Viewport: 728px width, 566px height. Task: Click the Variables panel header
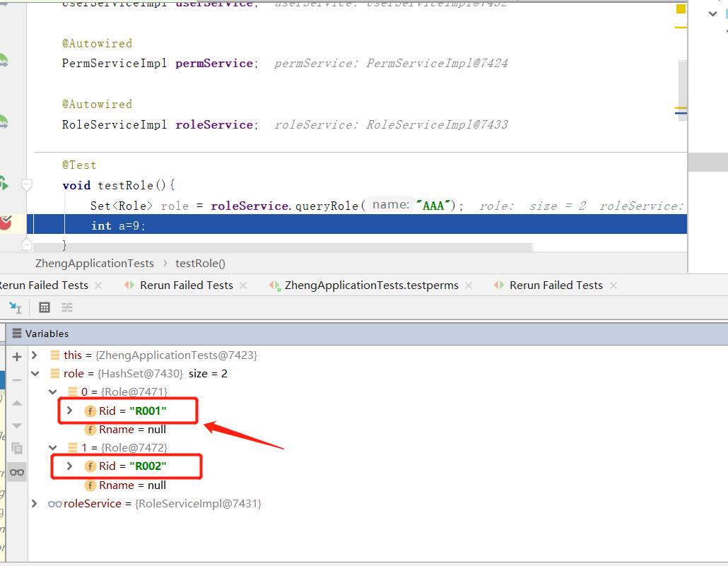(367, 334)
